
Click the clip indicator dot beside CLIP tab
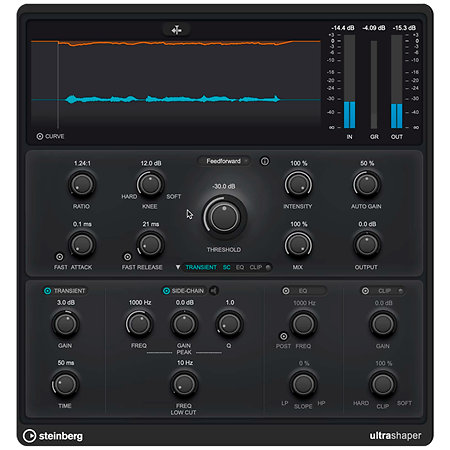[x=268, y=267]
